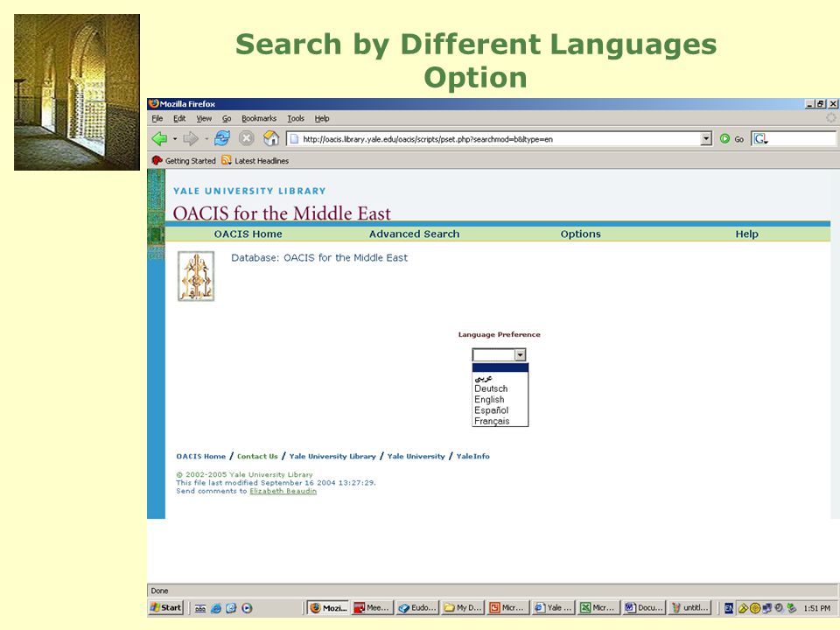Click the Google search input box
The width and height of the screenshot is (840, 630).
pyautogui.click(x=802, y=139)
